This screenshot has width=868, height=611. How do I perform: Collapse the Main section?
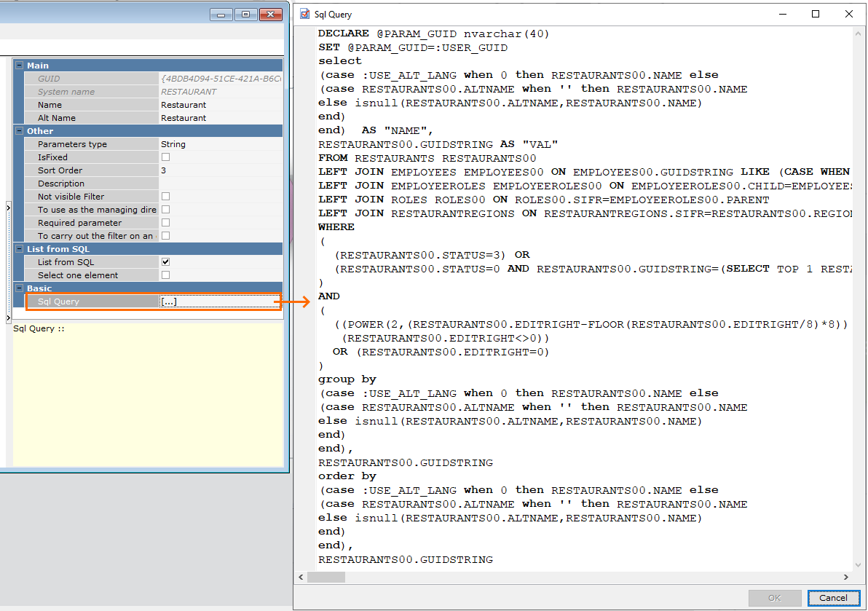(20, 66)
